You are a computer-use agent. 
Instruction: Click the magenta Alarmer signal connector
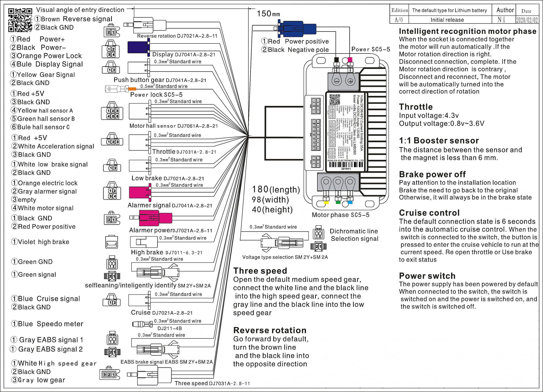tap(140, 192)
